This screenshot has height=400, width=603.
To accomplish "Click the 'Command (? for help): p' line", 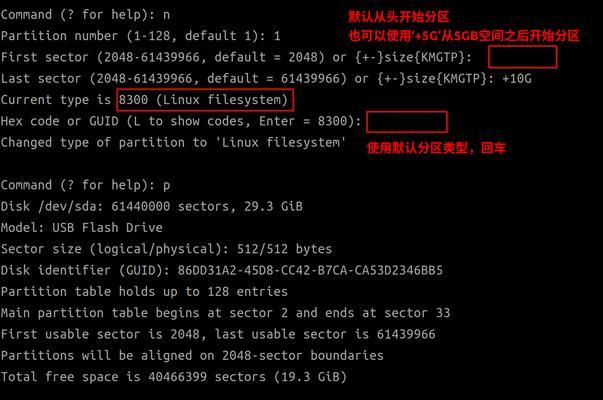I will click(85, 185).
